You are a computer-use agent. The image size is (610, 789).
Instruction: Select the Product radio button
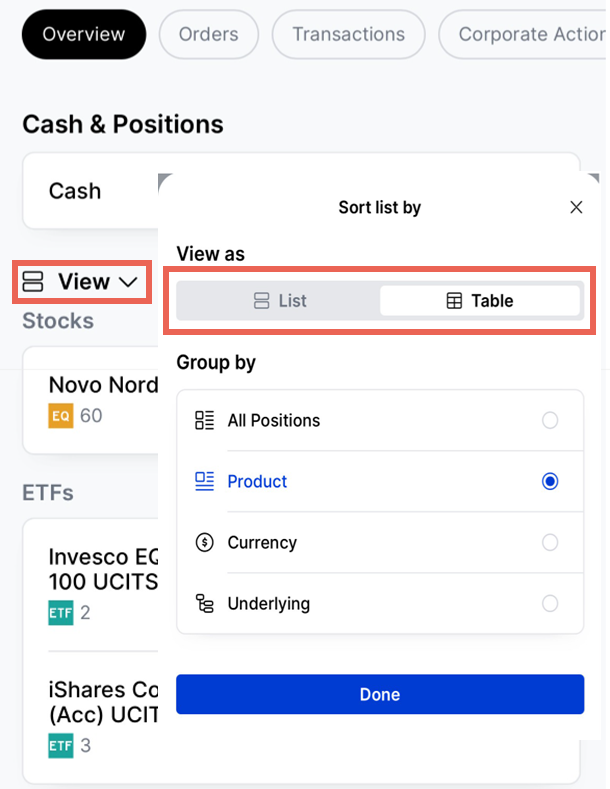(x=549, y=481)
